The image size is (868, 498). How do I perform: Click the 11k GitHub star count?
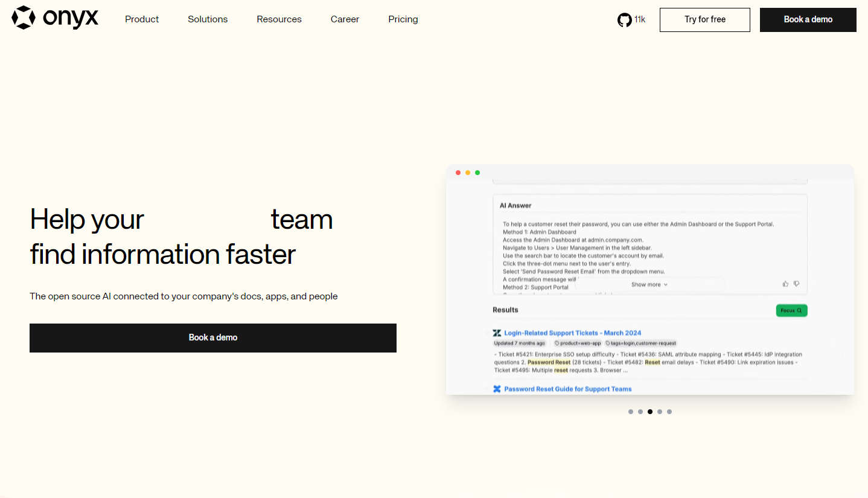coord(640,20)
